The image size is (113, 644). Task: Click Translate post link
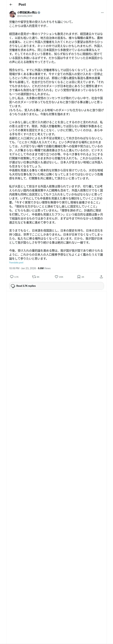(16, 262)
